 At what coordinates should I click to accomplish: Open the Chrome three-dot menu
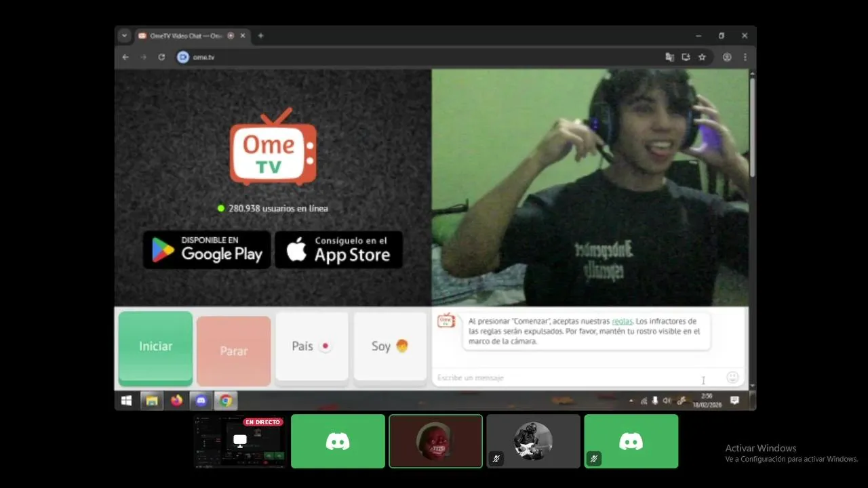745,58
